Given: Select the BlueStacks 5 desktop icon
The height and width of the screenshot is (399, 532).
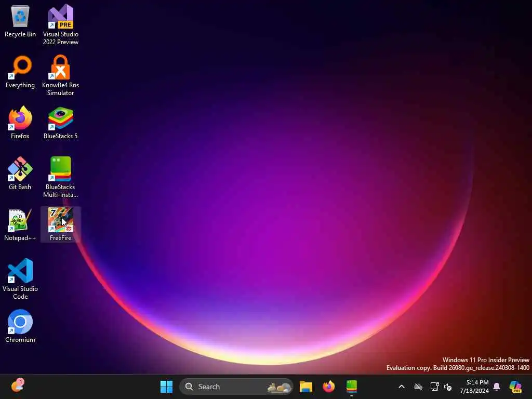Looking at the screenshot, I should pyautogui.click(x=60, y=123).
